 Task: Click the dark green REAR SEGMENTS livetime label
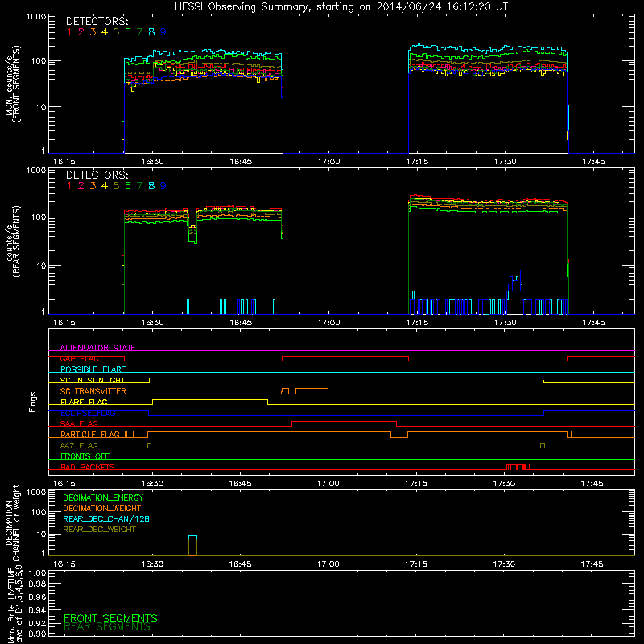tap(107, 627)
